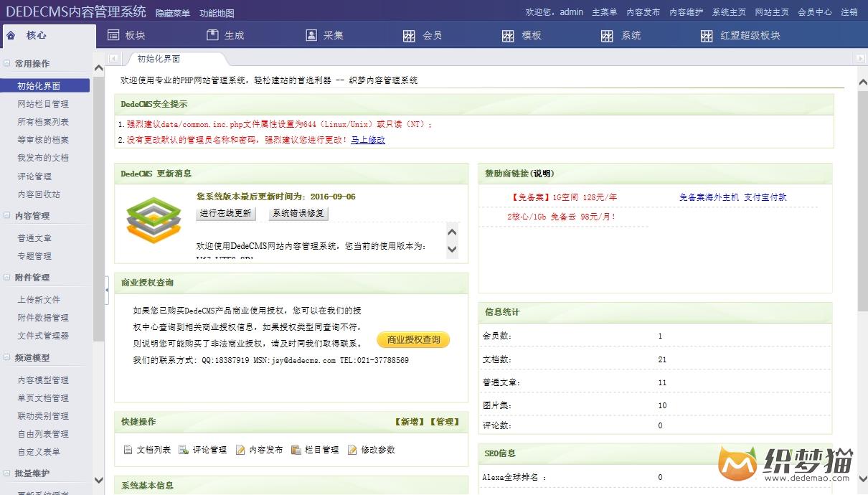Open 上传新文件 in the sidebar
This screenshot has width=868, height=495.
pyautogui.click(x=39, y=300)
